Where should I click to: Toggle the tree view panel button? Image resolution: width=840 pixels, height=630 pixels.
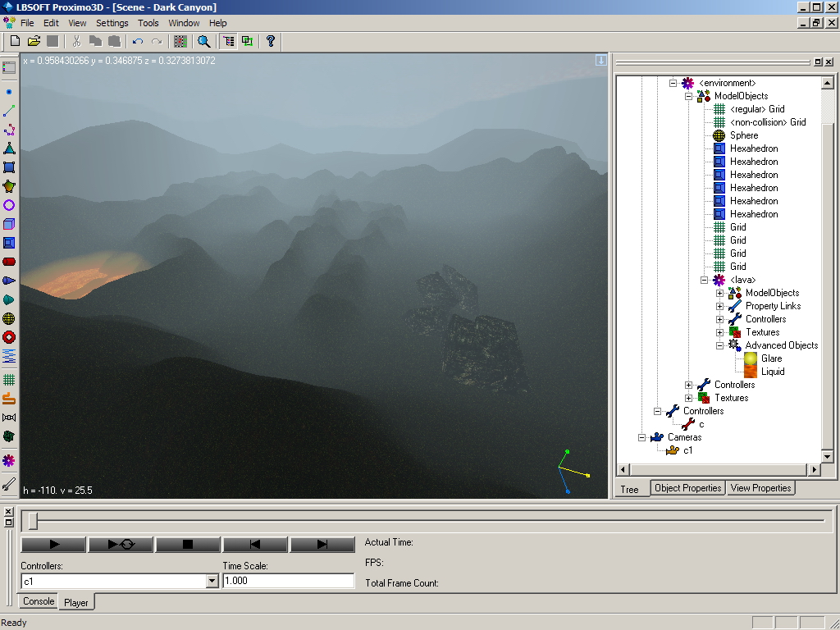click(228, 41)
